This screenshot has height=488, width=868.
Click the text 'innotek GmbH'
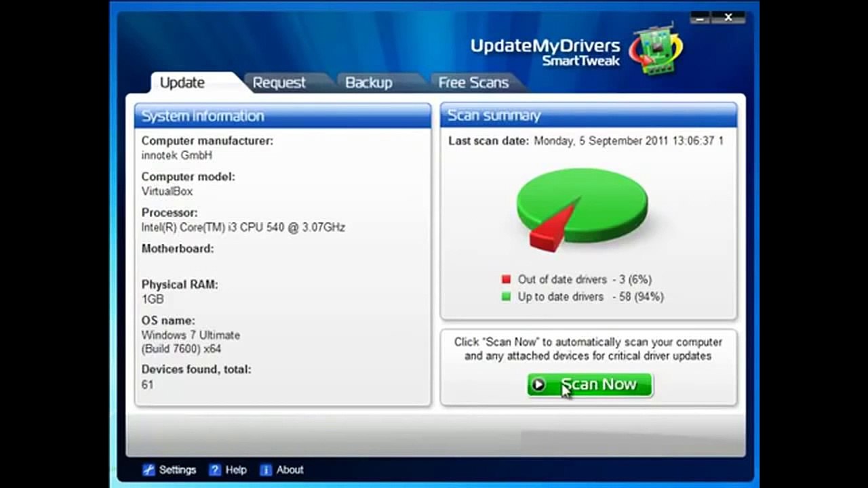177,155
